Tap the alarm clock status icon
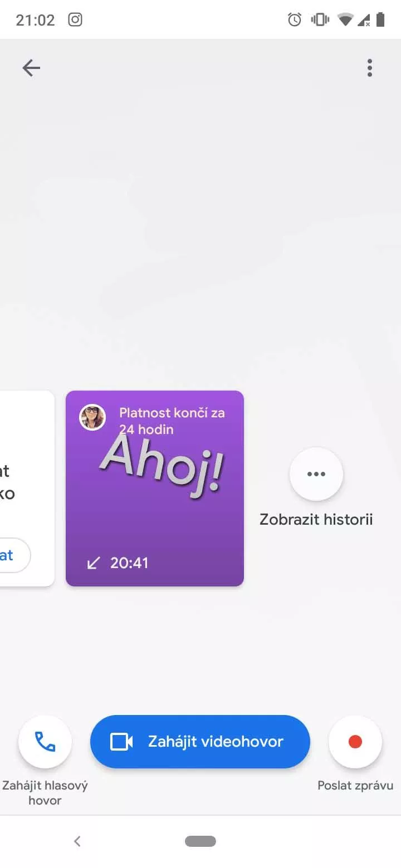The height and width of the screenshot is (868, 401). (295, 20)
